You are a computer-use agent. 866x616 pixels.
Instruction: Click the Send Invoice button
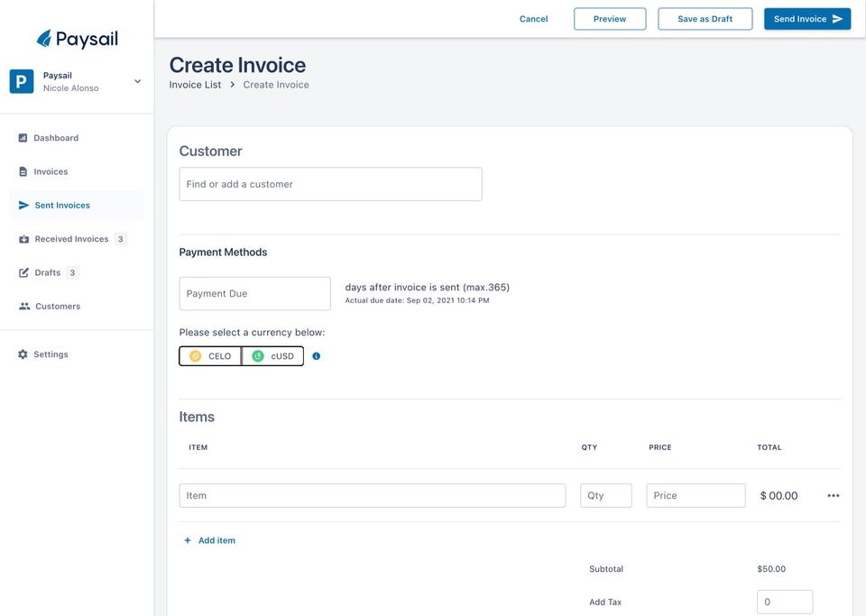(x=807, y=19)
